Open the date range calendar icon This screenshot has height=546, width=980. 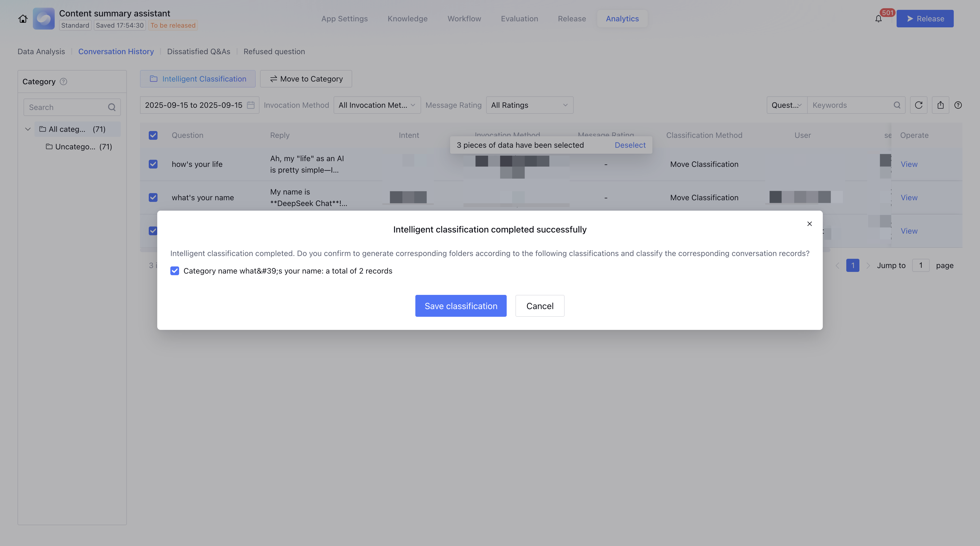(251, 105)
